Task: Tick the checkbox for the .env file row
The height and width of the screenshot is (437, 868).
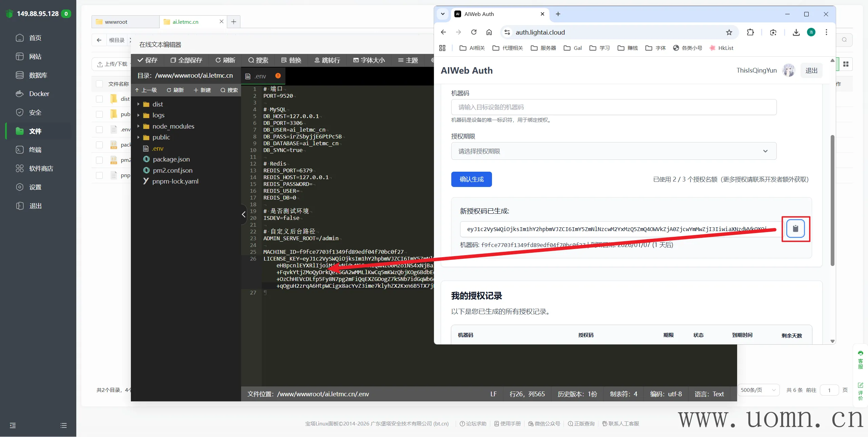Action: point(99,130)
